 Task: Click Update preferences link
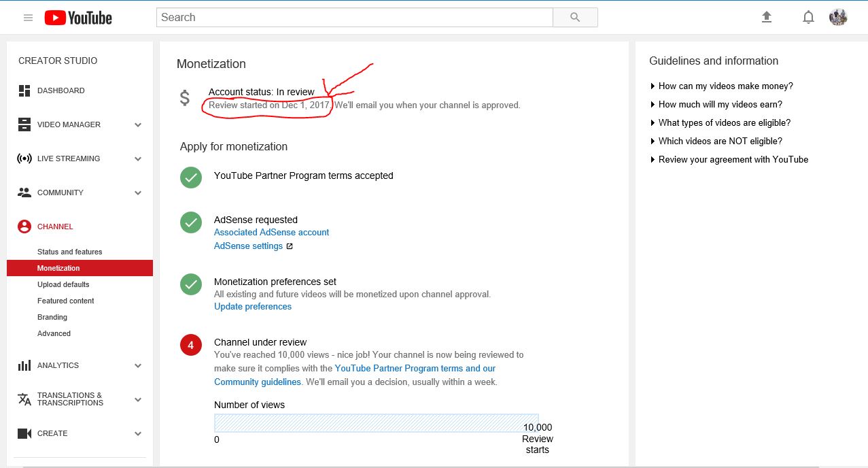point(253,307)
